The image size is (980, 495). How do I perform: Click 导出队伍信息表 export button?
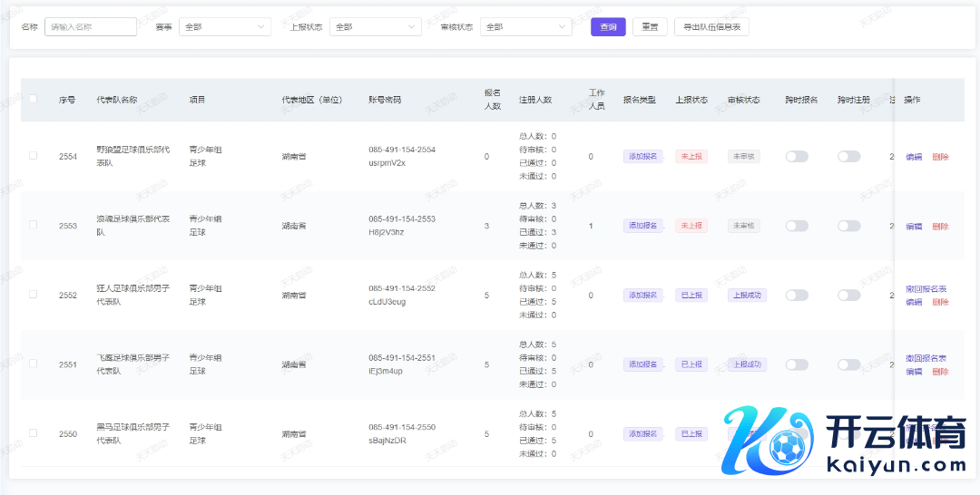point(712,27)
